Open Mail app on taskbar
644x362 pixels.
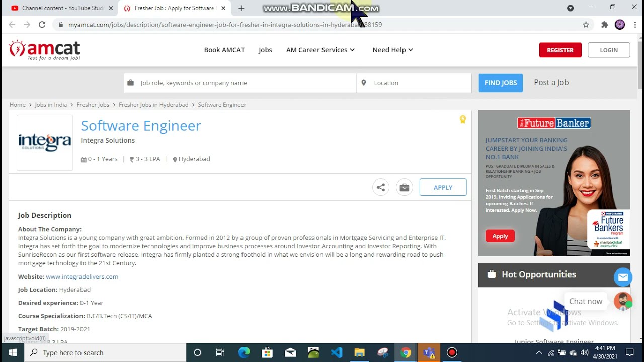[x=290, y=352]
